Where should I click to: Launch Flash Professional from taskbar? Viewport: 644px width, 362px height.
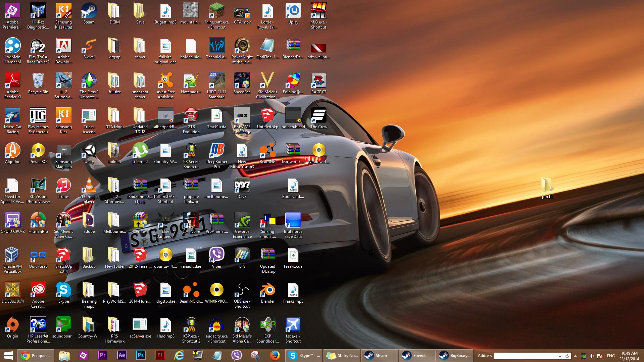[x=160, y=355]
